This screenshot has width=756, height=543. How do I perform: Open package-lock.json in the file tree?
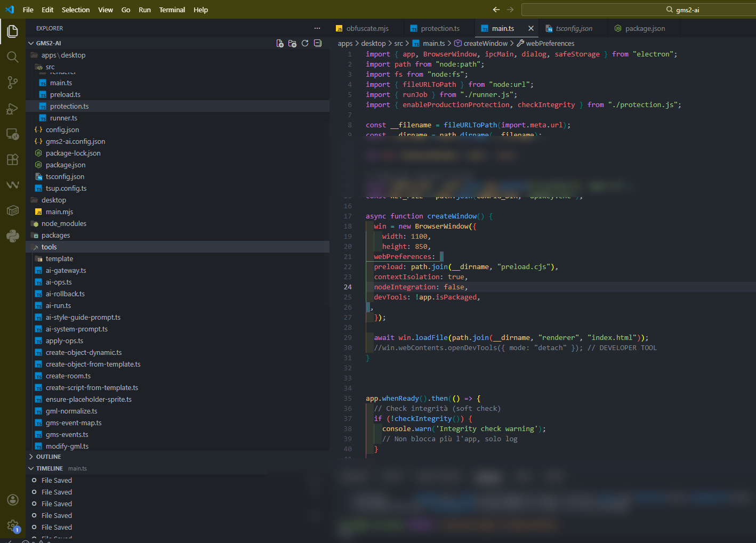click(x=177, y=153)
